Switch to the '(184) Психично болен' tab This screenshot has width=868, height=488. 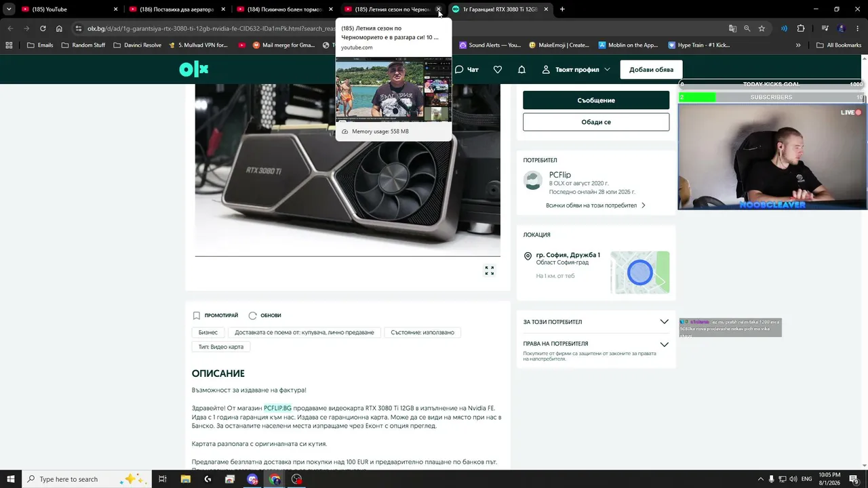[285, 9]
